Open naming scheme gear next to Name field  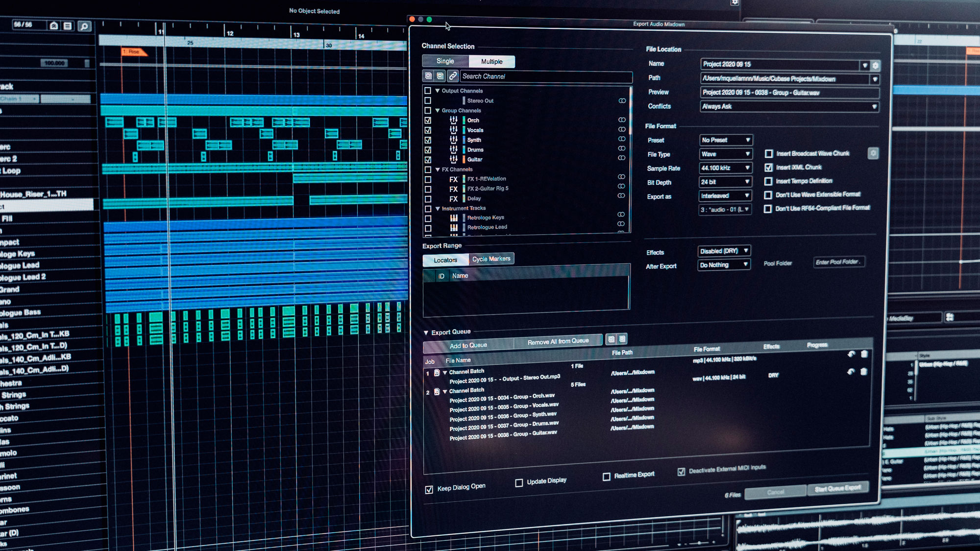coord(876,65)
